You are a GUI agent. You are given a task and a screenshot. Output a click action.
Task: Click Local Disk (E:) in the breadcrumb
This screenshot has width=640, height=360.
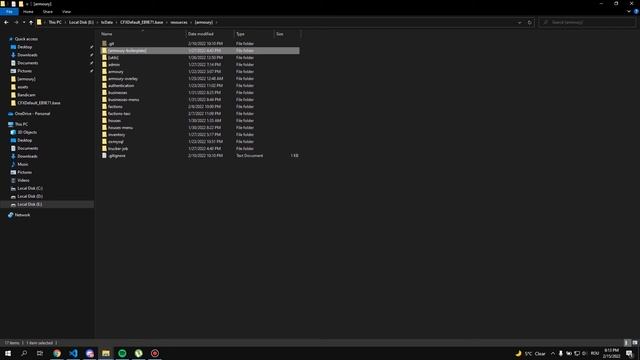click(81, 22)
